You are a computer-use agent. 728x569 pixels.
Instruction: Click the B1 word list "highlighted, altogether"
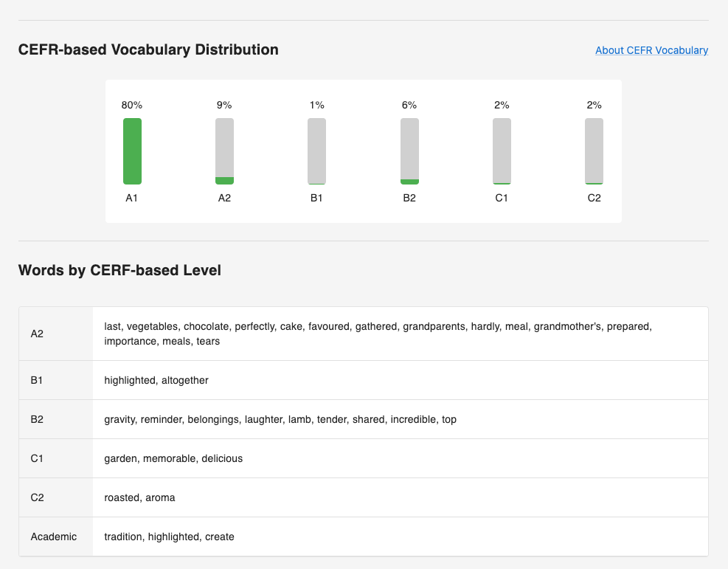click(x=156, y=380)
